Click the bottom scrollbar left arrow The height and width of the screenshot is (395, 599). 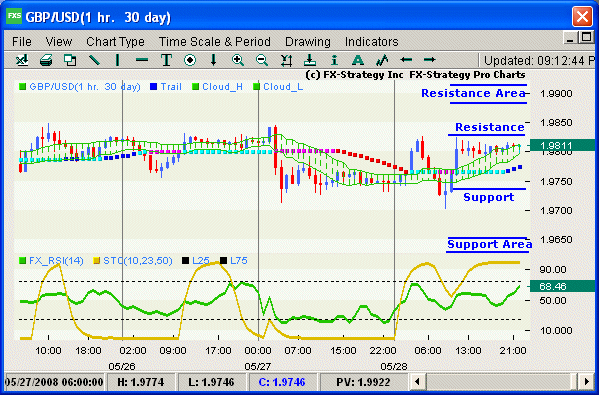[x=418, y=382]
